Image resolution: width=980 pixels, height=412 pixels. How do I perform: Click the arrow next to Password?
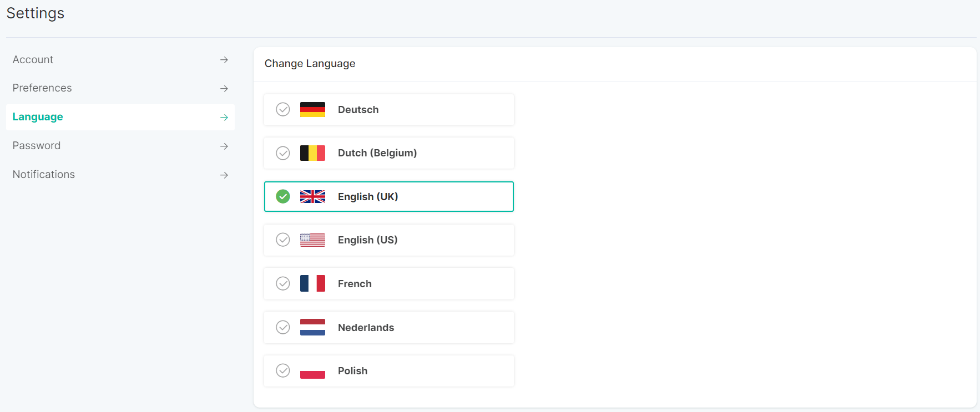pos(224,146)
